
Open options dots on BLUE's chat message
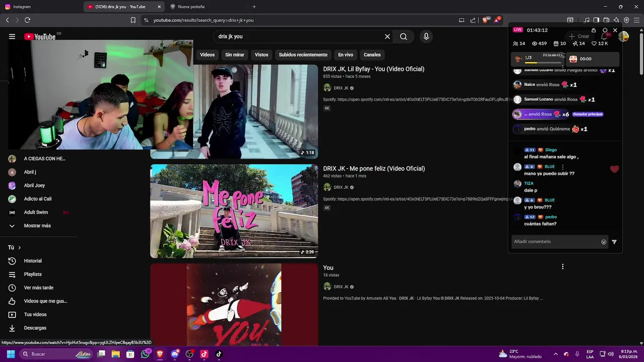coord(562,167)
